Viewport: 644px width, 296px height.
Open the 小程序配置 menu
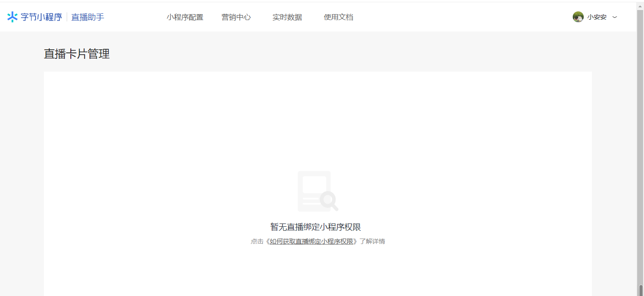185,17
